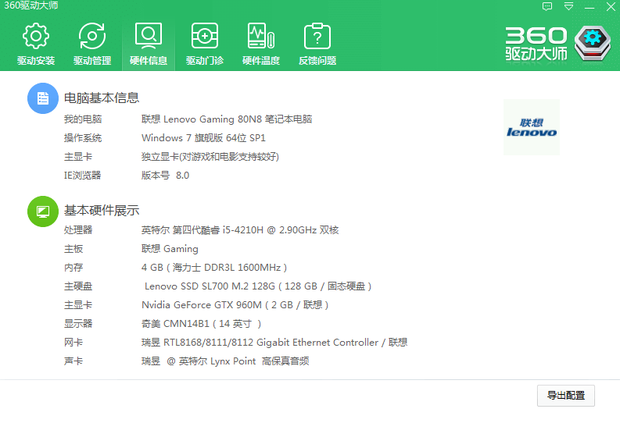
Task: Select the 奇美 CMN14B1 display text
Action: (x=202, y=324)
